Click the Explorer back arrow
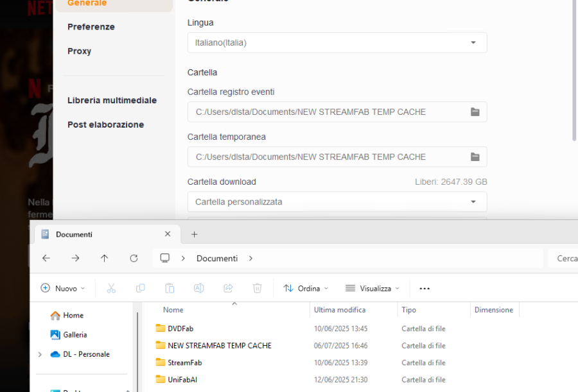The height and width of the screenshot is (392, 578). click(x=46, y=258)
